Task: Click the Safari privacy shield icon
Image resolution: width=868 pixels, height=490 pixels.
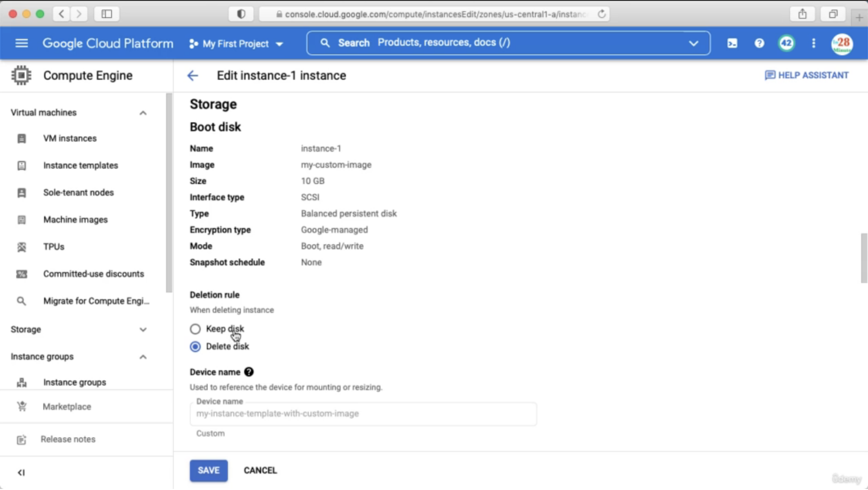Action: pos(241,14)
